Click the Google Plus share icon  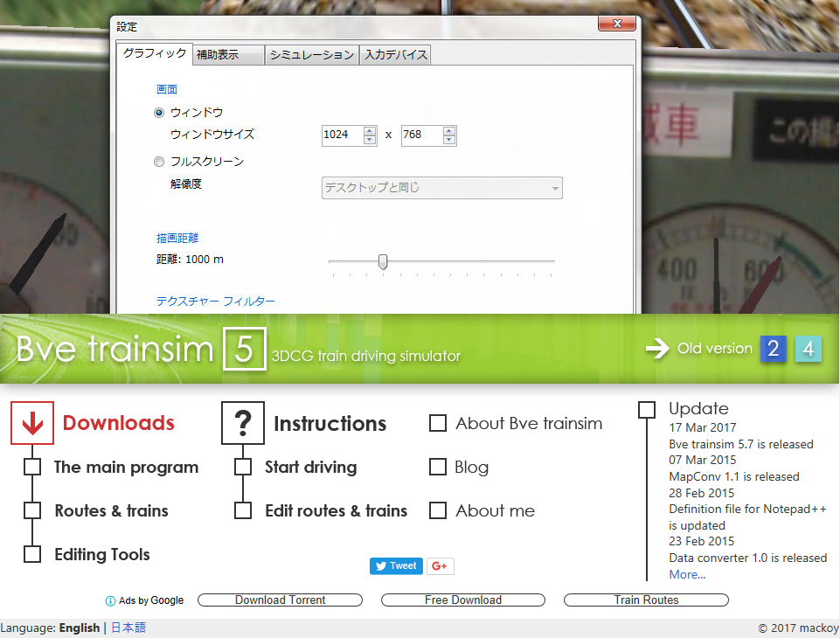440,566
